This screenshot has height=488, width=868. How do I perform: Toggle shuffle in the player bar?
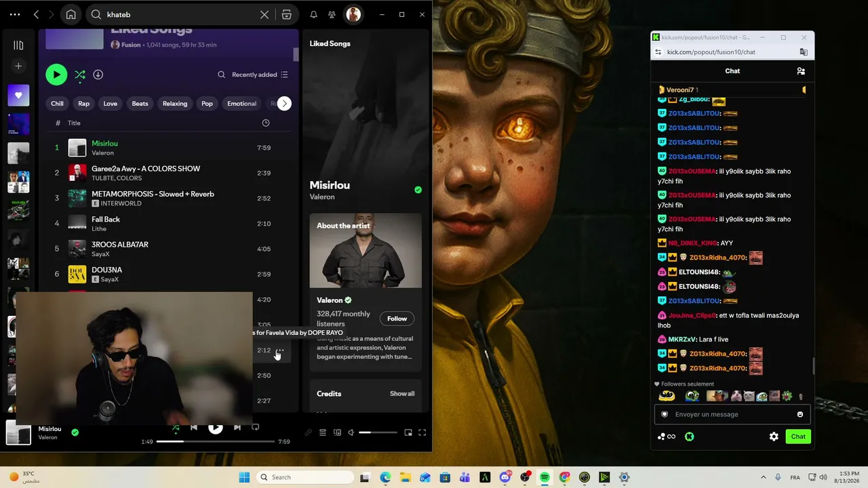[176, 427]
